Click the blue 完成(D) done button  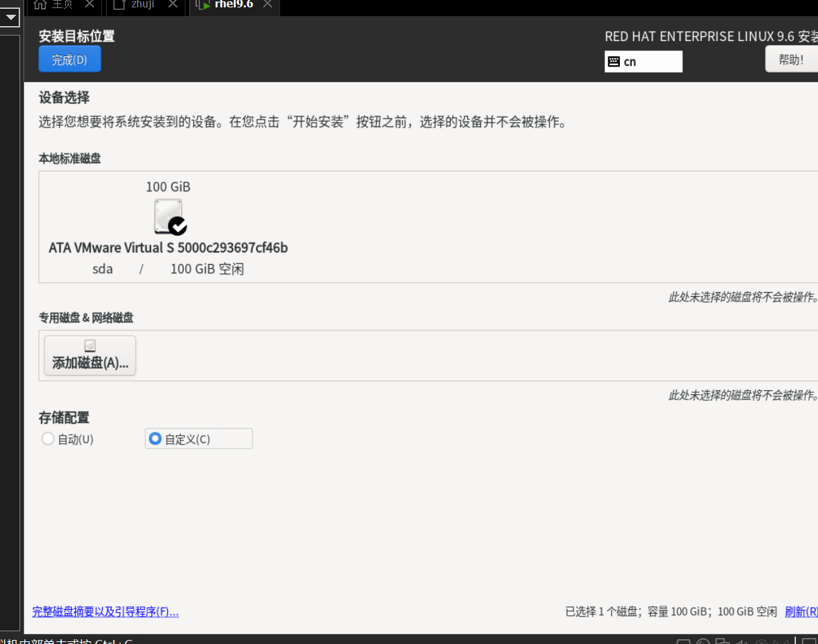70,59
